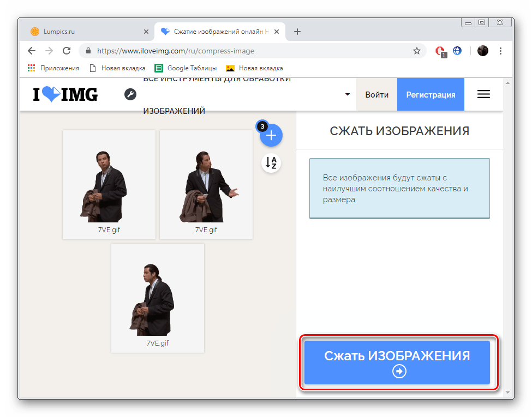Click the address bar URL
The height and width of the screenshot is (417, 532).
(175, 51)
